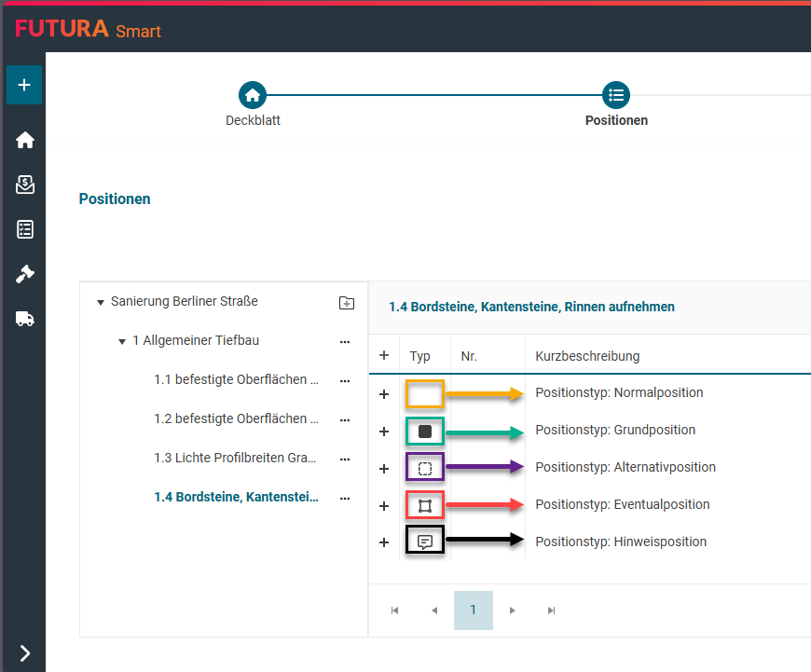Expand the Alternativposition row with its plus

click(x=384, y=469)
